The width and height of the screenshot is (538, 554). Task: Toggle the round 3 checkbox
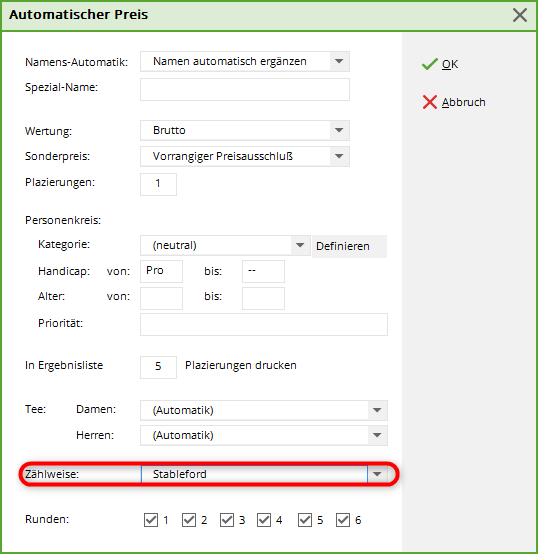[227, 520]
